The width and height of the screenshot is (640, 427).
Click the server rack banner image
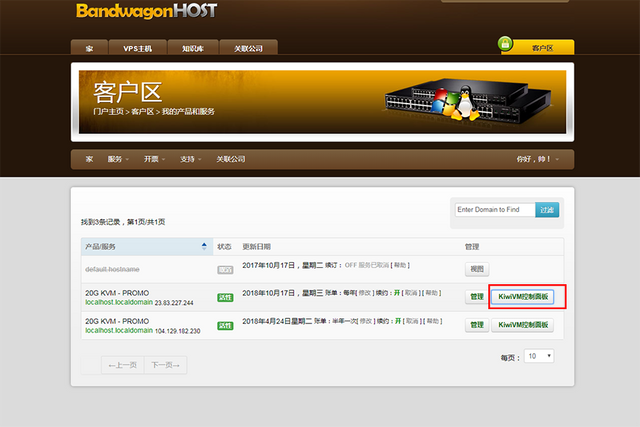[x=467, y=100]
